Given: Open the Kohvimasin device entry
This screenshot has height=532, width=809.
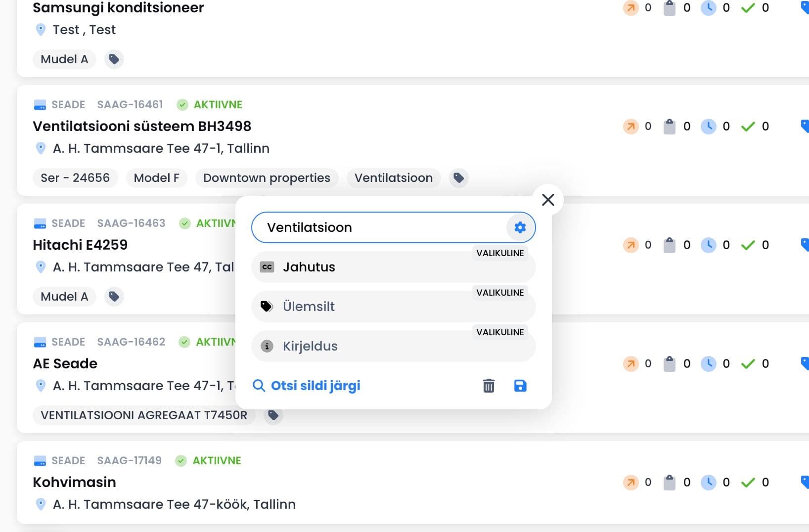Looking at the screenshot, I should click(x=74, y=482).
